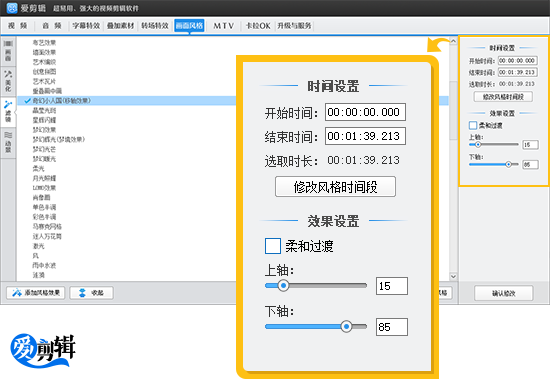Screen dimensions: 550x379
Task: Click the style list scrollbar down arrow
Action: pyautogui.click(x=453, y=277)
